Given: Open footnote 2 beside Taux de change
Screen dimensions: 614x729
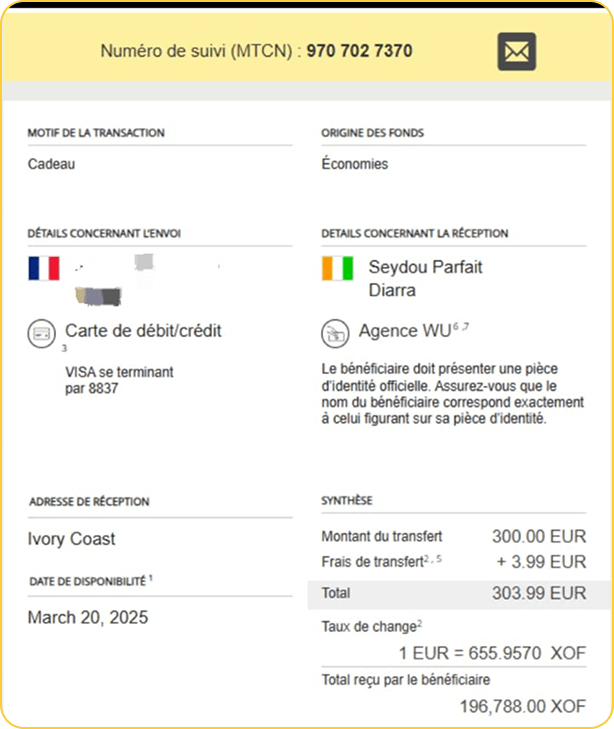Looking at the screenshot, I should point(417,623).
